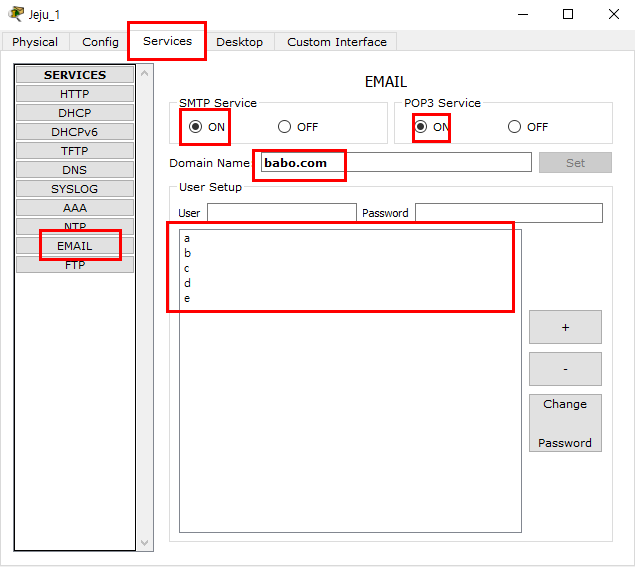Maximize the Jeju_1 window
635x567 pixels.
click(x=568, y=15)
